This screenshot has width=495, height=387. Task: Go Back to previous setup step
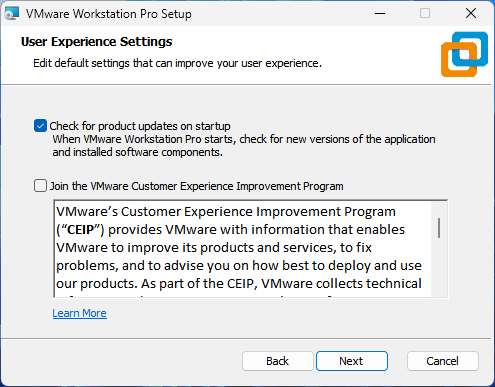[x=277, y=361]
